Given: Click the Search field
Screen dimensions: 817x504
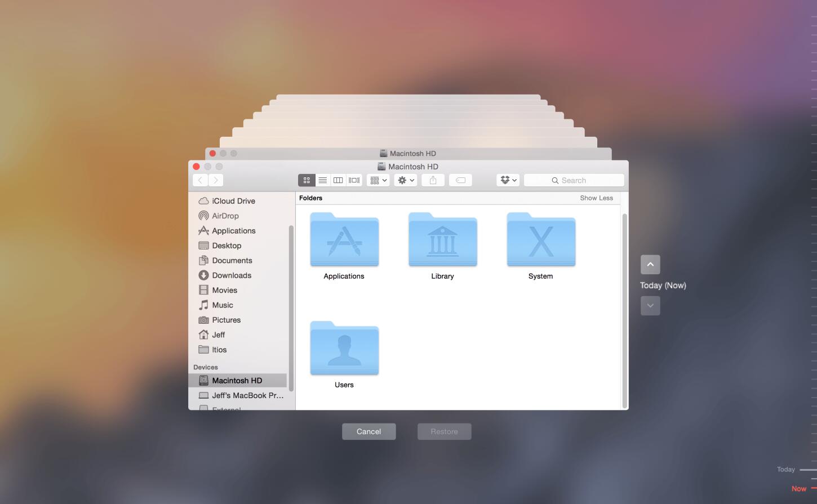Looking at the screenshot, I should (574, 180).
